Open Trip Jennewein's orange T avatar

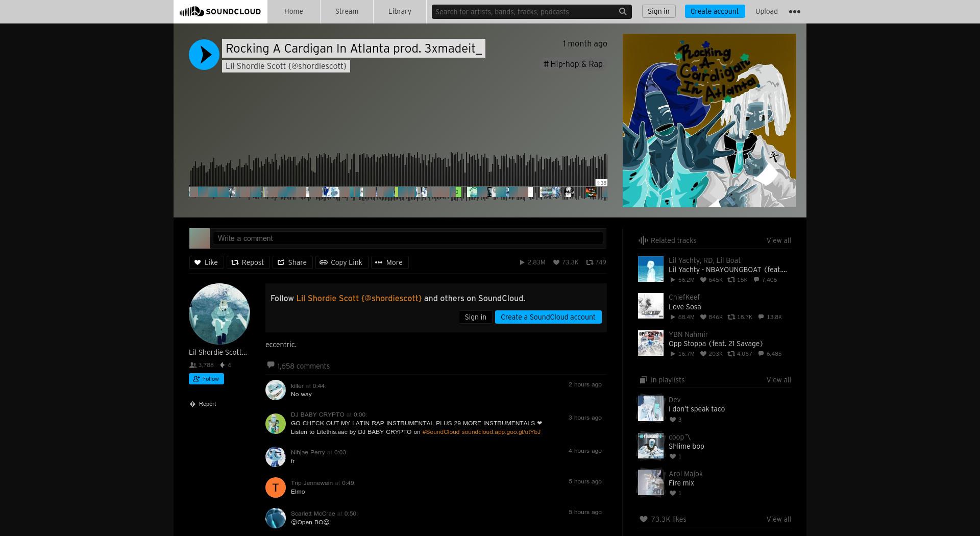click(x=276, y=488)
